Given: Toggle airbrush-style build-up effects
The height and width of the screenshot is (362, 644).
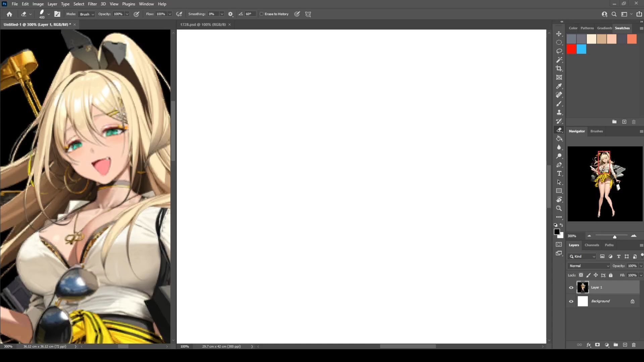Looking at the screenshot, I should (179, 14).
